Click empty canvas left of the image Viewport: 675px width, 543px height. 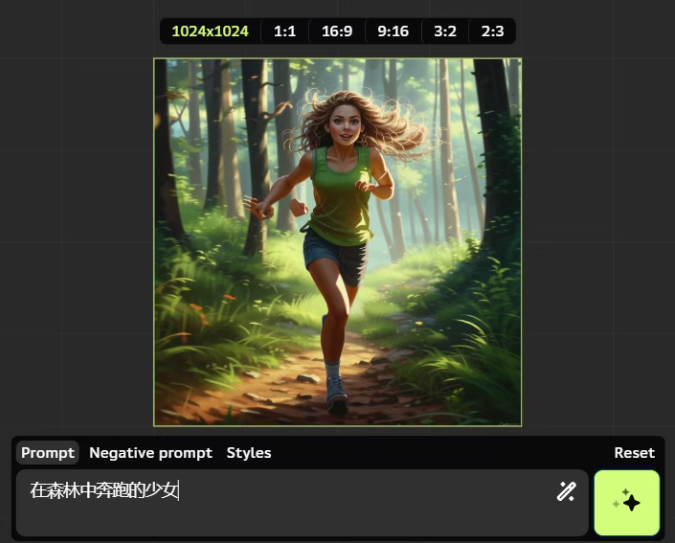(x=75, y=240)
